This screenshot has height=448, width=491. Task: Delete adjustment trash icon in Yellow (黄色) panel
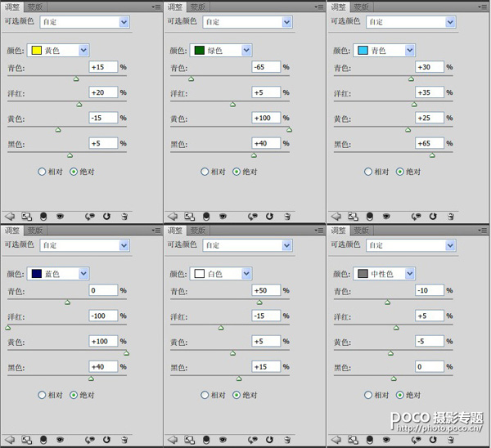point(124,216)
